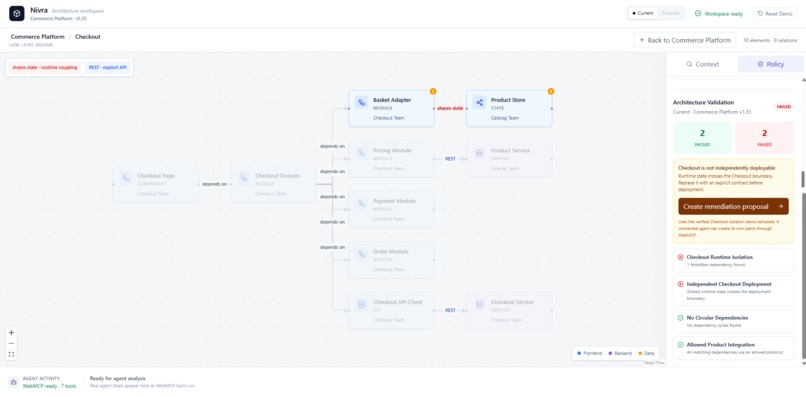Image resolution: width=806 pixels, height=397 pixels.
Task: Click the Checkout breadcrumb
Action: pyautogui.click(x=88, y=37)
